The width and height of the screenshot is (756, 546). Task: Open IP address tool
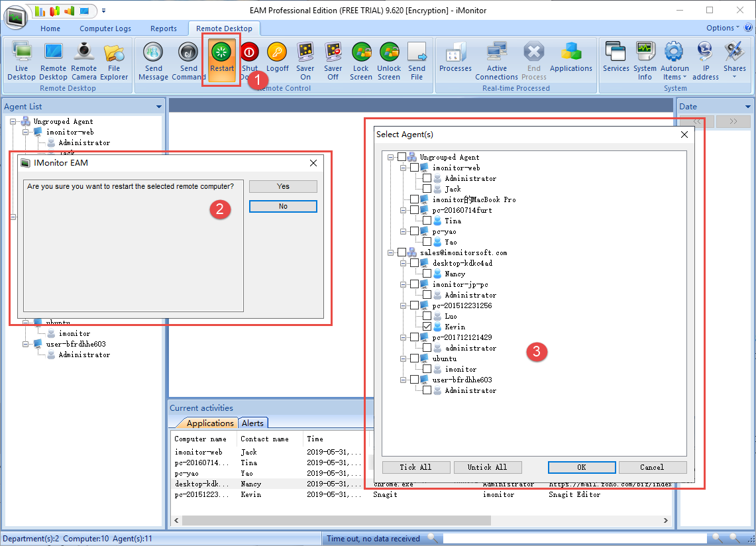pos(706,61)
